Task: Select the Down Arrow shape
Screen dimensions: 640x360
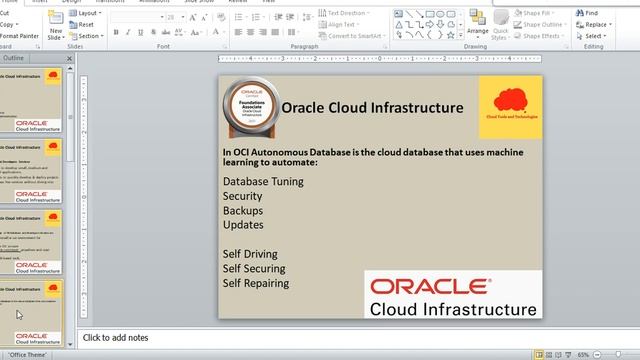Action: (440, 25)
